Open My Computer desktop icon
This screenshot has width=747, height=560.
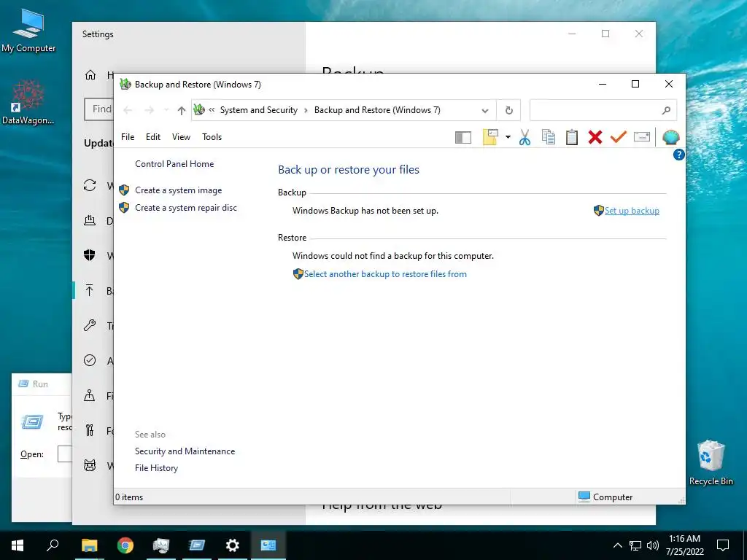pyautogui.click(x=28, y=31)
